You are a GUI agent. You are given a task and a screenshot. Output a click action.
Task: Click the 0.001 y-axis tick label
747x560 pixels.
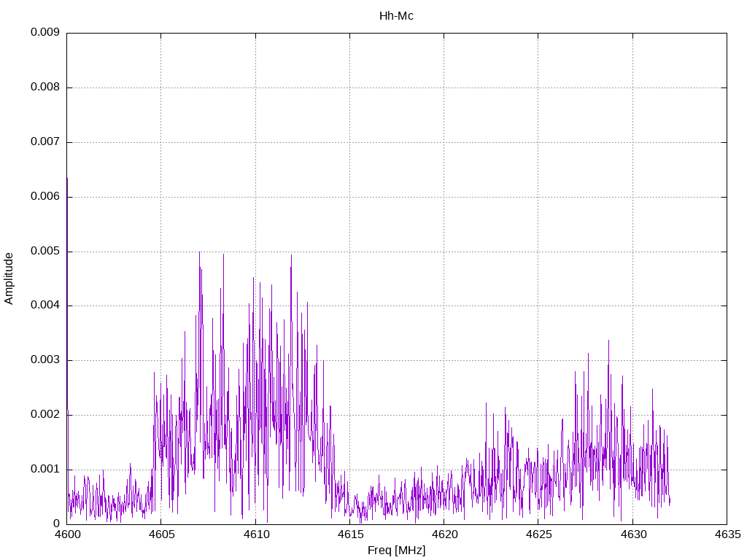point(44,470)
